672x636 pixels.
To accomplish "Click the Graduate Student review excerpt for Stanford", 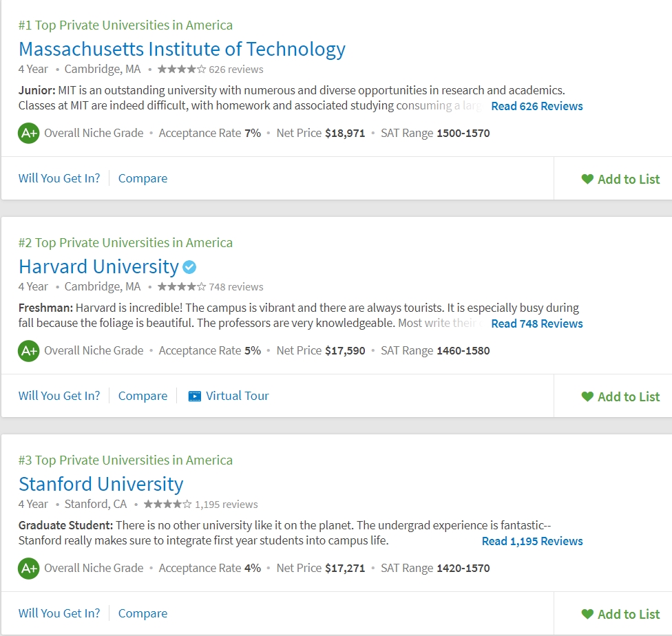I will coord(284,533).
